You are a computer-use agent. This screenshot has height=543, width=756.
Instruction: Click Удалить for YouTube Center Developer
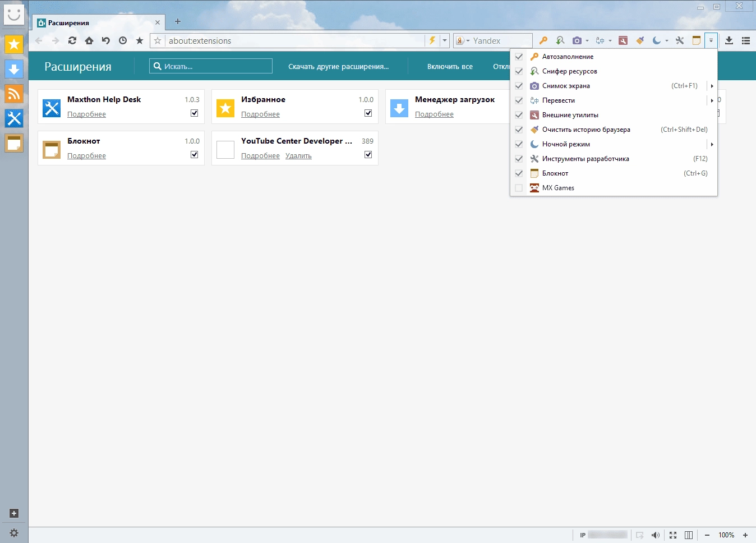pyautogui.click(x=298, y=155)
